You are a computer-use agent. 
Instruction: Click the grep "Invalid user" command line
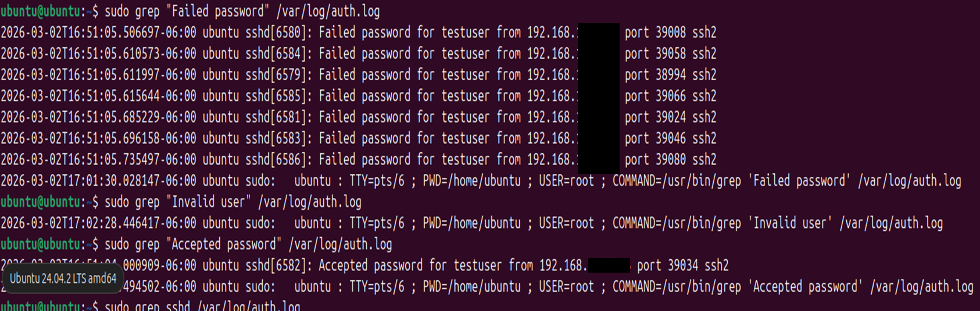(x=233, y=202)
